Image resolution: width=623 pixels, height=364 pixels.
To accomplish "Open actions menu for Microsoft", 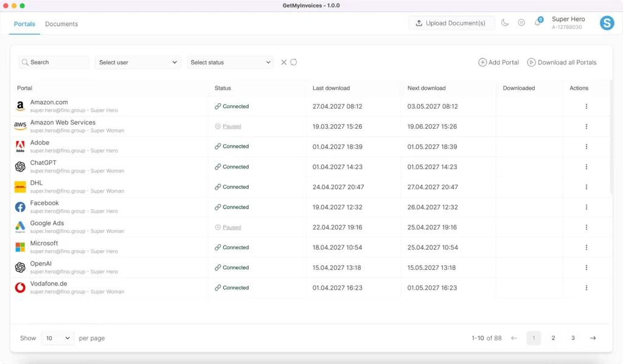I will (586, 247).
